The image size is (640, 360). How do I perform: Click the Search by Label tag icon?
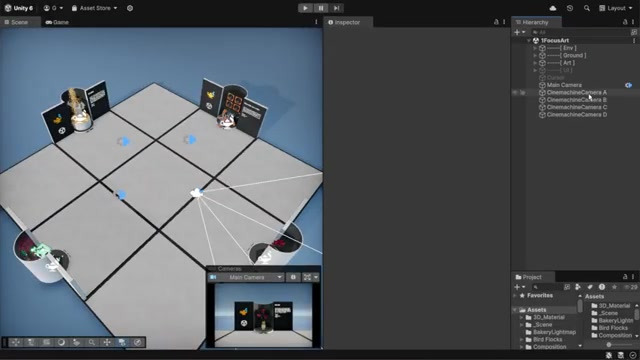pos(590,287)
